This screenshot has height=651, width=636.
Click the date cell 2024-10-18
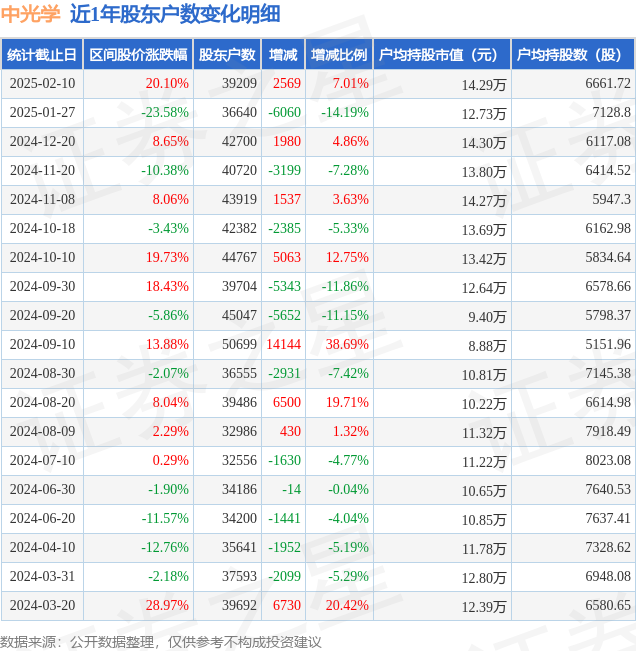click(x=42, y=228)
